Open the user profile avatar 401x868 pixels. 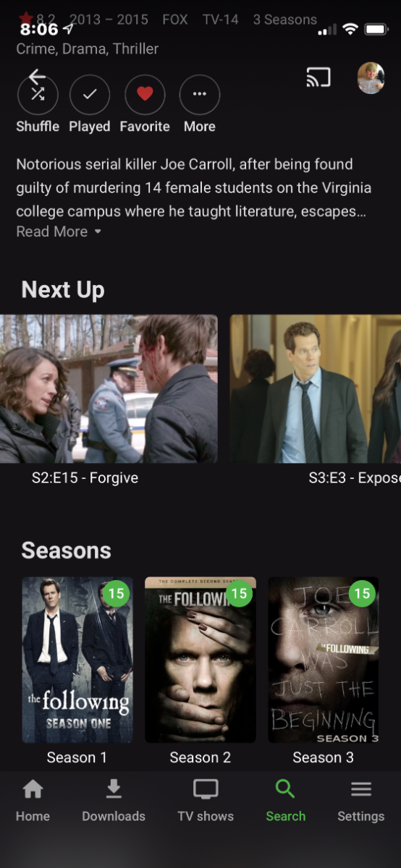coord(371,78)
